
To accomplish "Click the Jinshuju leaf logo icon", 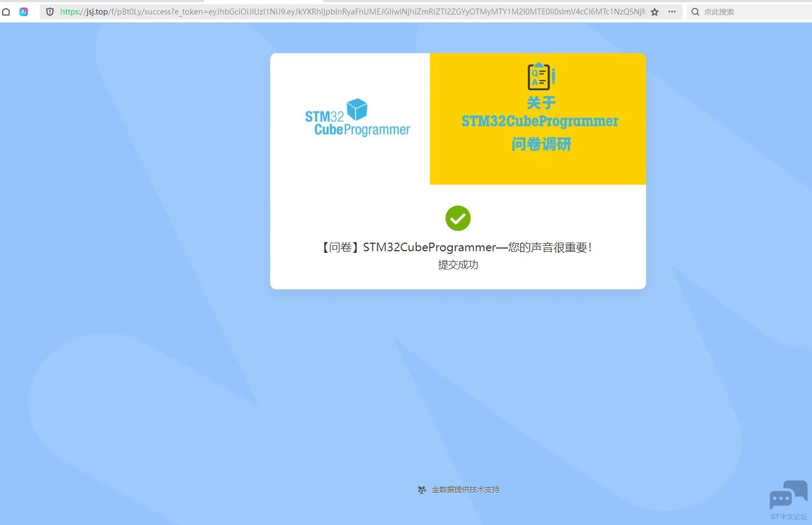I will pyautogui.click(x=422, y=490).
